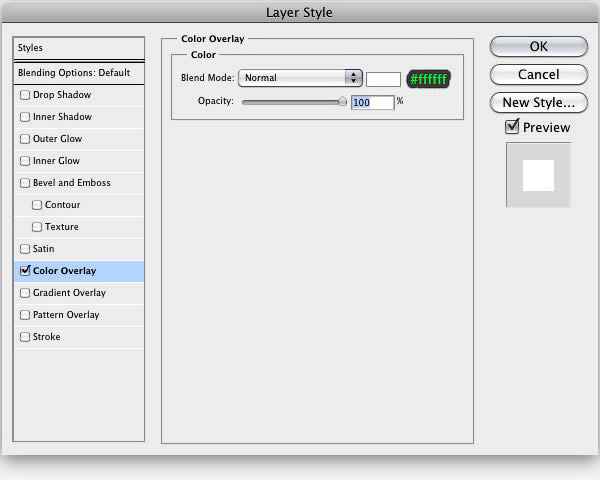Enable the Gradient Overlay checkbox
This screenshot has height=480, width=600.
pos(25,293)
